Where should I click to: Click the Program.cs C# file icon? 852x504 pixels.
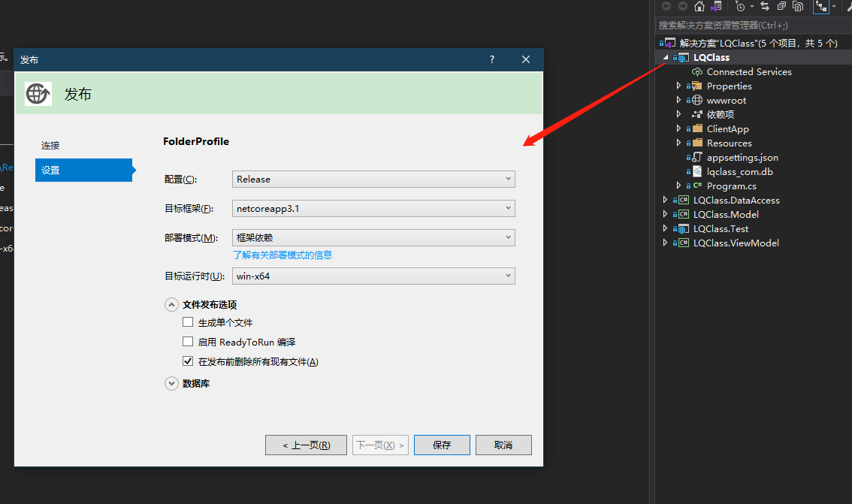(697, 186)
